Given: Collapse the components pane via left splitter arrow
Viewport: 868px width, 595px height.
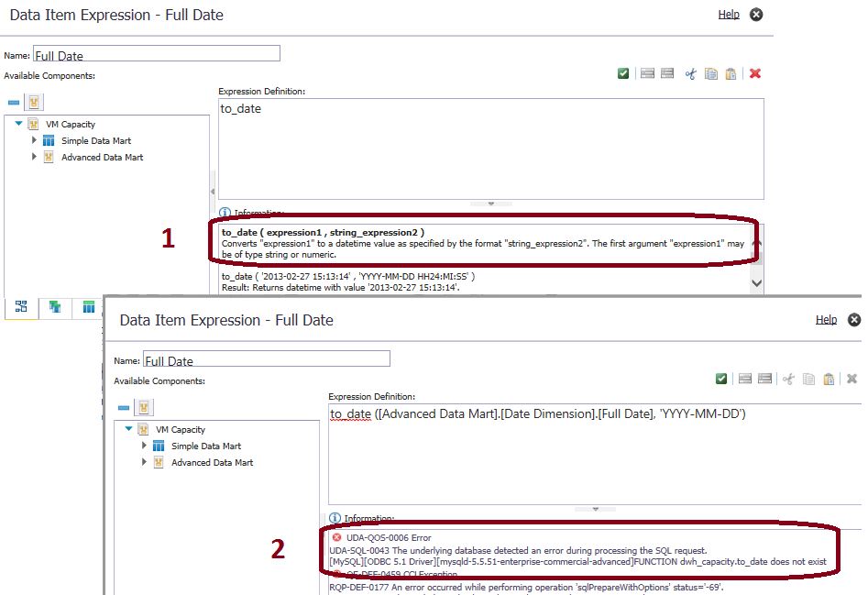Looking at the screenshot, I should click(213, 192).
